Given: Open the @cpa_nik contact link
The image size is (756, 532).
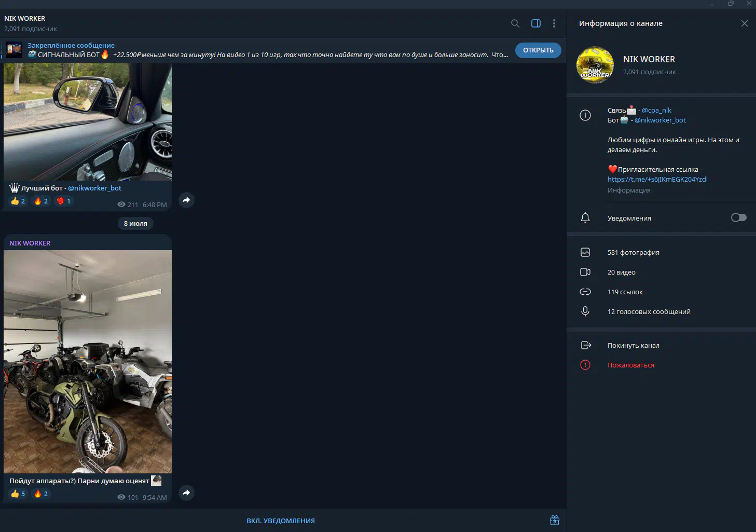Looking at the screenshot, I should [x=656, y=110].
